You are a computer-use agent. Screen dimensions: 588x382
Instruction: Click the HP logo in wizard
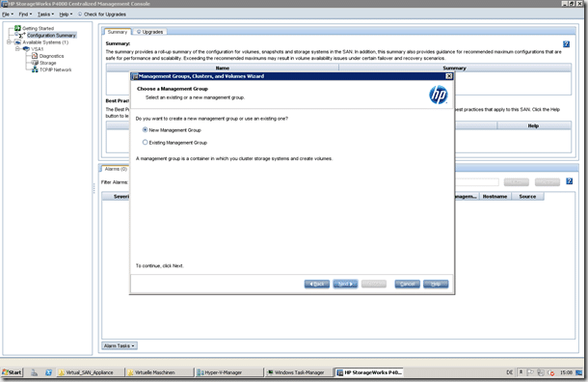[438, 95]
